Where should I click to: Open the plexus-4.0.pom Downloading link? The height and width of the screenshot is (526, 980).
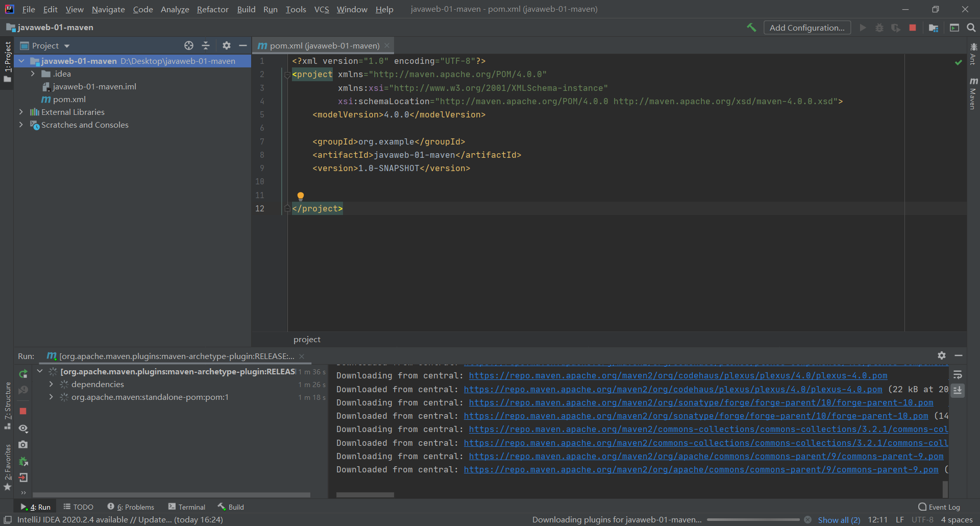coord(678,375)
